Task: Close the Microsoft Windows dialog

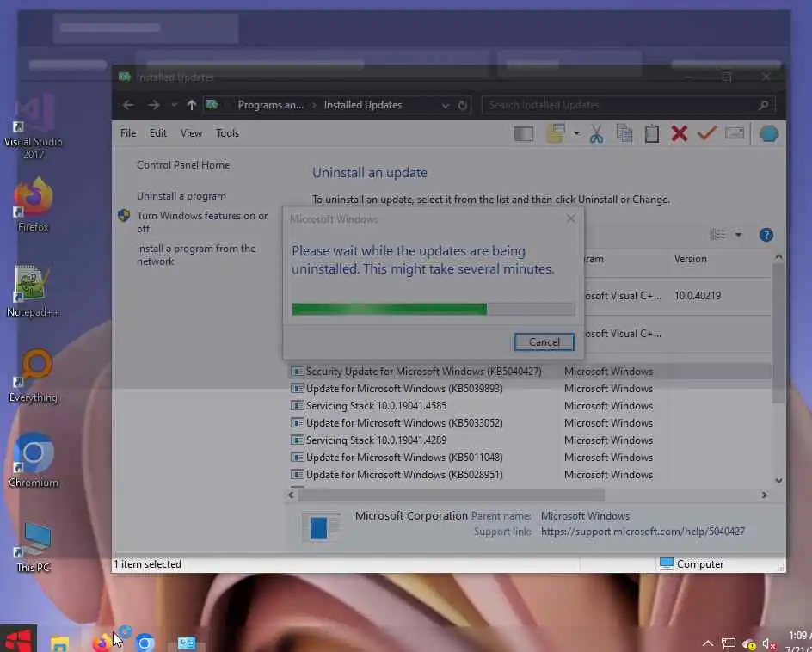Action: click(x=570, y=218)
